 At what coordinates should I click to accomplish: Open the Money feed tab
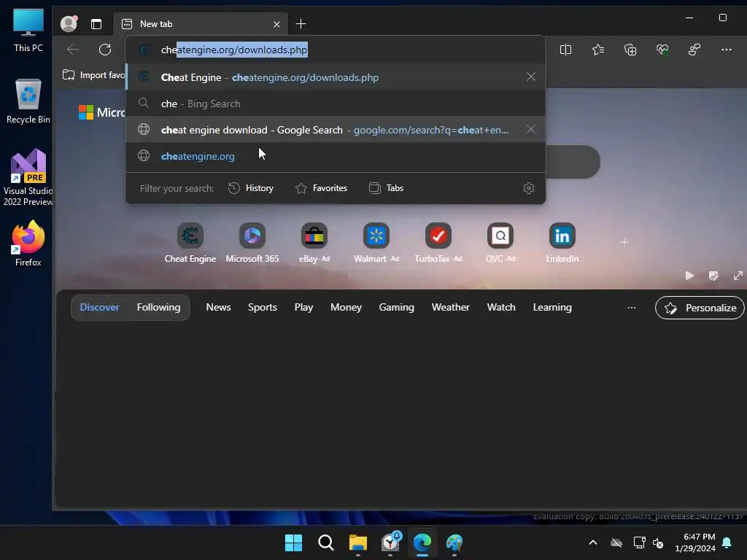click(346, 307)
